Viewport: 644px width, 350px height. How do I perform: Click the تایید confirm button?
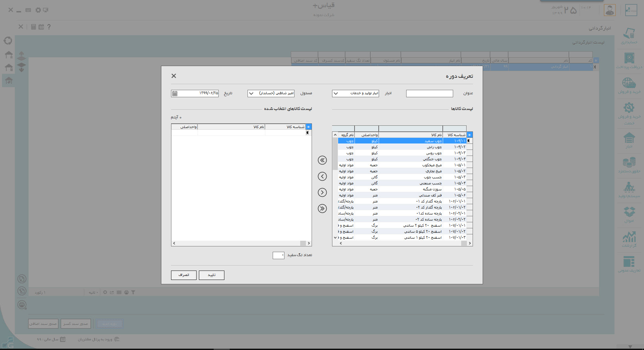click(212, 275)
